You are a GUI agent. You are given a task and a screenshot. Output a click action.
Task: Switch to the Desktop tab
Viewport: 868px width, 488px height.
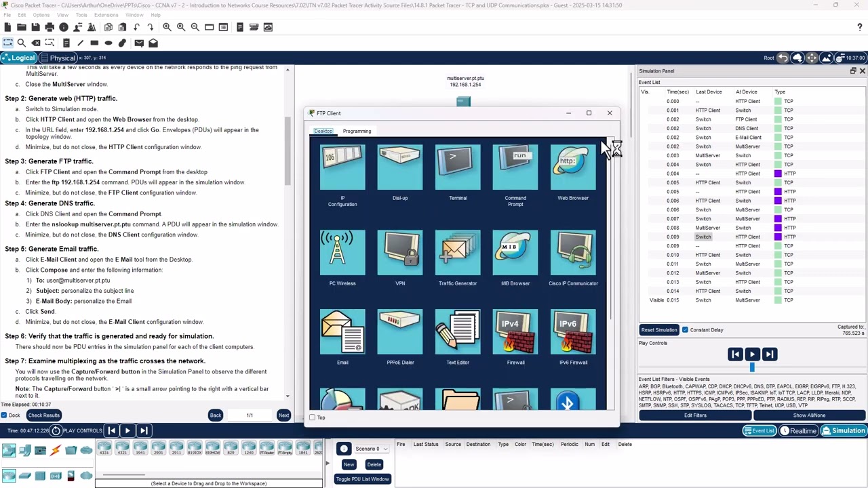[323, 131]
